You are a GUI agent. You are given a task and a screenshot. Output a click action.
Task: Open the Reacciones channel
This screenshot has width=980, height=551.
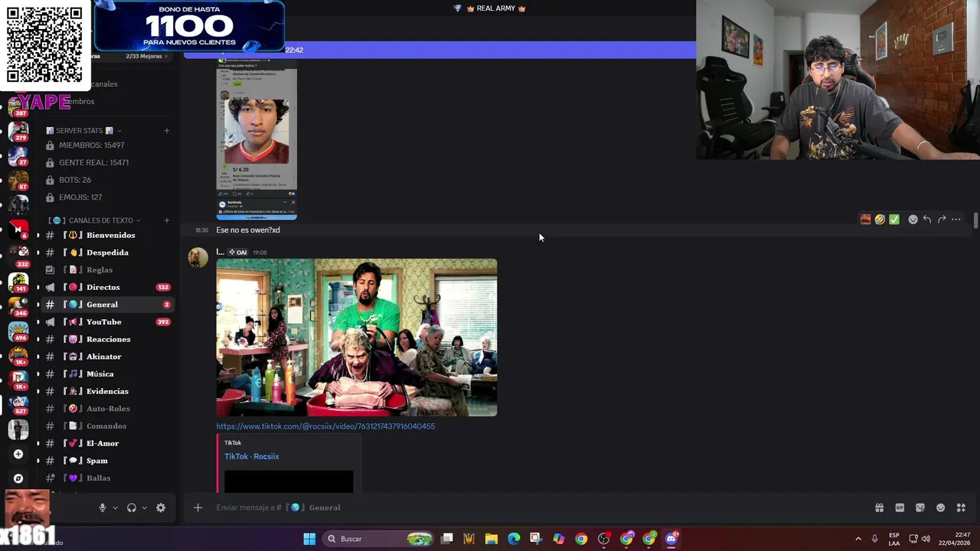click(107, 339)
